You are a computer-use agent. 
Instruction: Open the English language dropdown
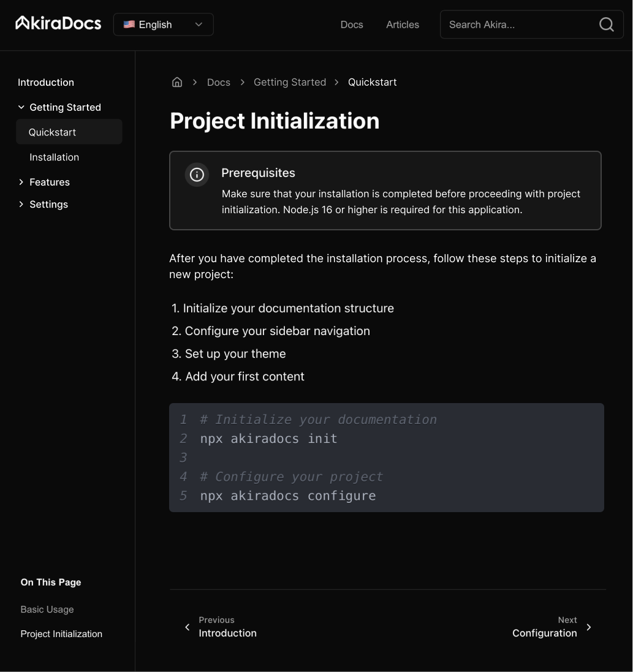tap(163, 25)
